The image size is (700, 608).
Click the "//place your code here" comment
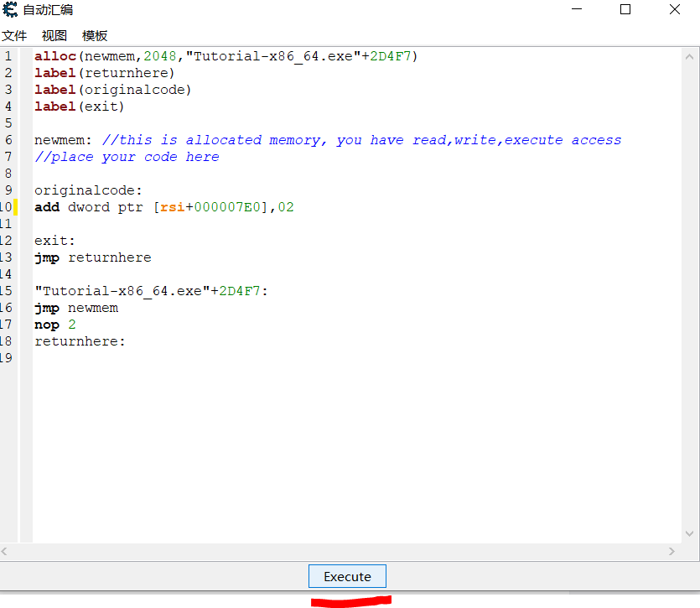(x=127, y=157)
